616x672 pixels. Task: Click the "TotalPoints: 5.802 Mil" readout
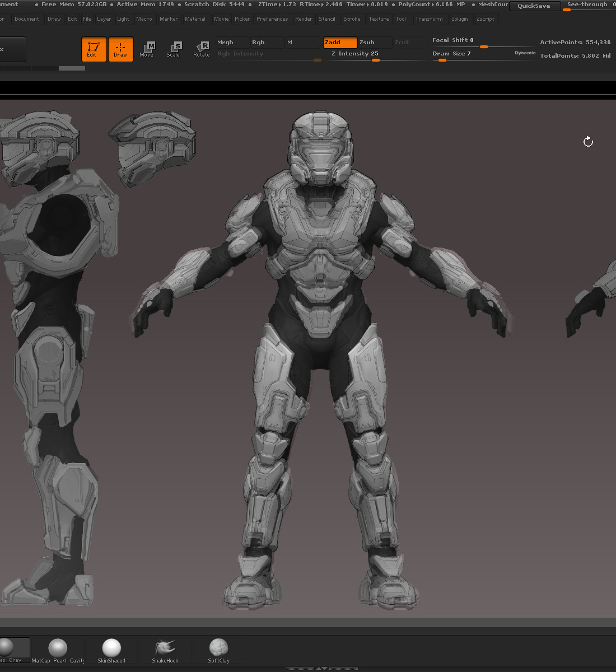575,56
